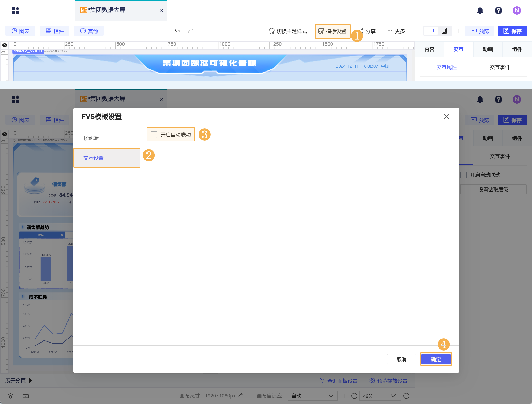Click 保存 save in the undimmed top toolbar
Image resolution: width=532 pixels, height=404 pixels.
coord(512,31)
